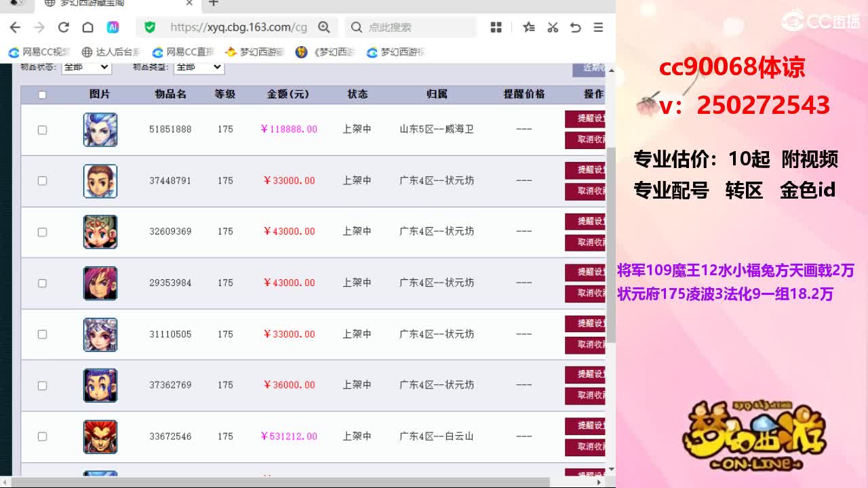This screenshot has height=488, width=868.
Task: Check the box for item 31110505
Action: click(42, 334)
